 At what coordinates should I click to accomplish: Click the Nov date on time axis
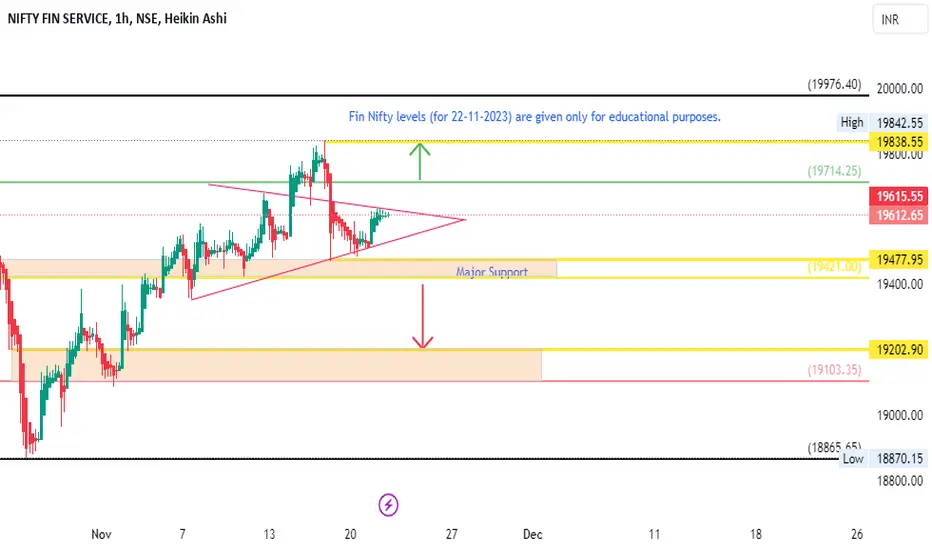(101, 535)
